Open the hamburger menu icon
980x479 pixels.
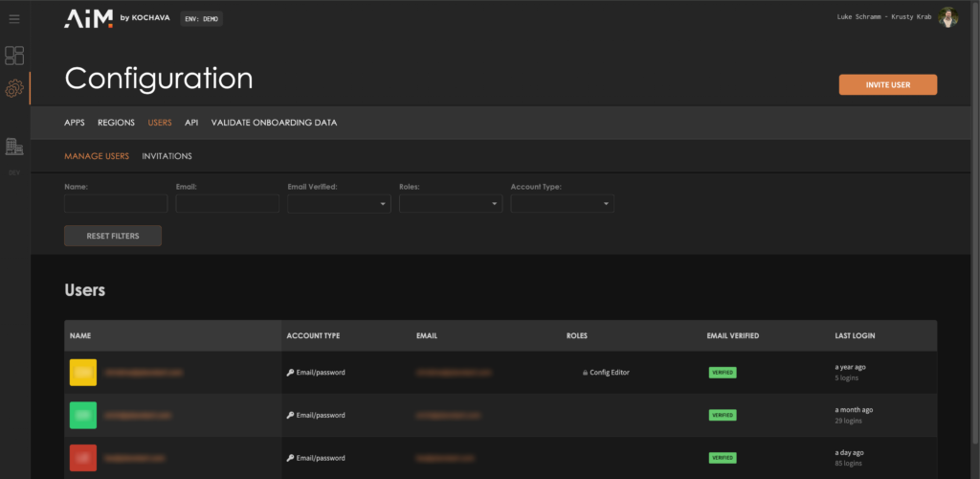[x=14, y=19]
